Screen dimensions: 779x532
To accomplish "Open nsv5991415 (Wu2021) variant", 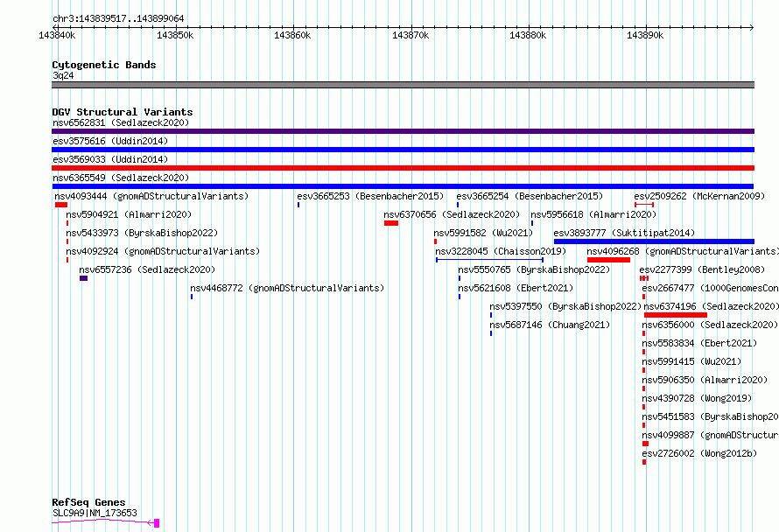I will click(691, 361).
